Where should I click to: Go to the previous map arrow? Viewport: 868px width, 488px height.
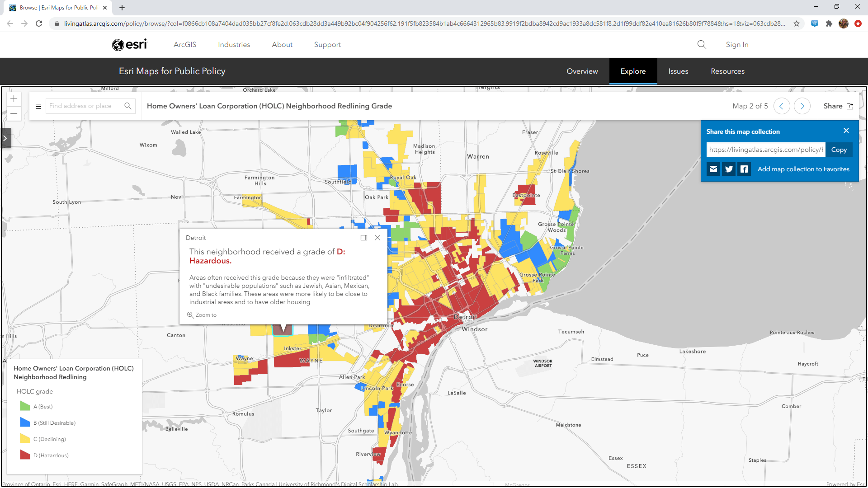pyautogui.click(x=782, y=106)
